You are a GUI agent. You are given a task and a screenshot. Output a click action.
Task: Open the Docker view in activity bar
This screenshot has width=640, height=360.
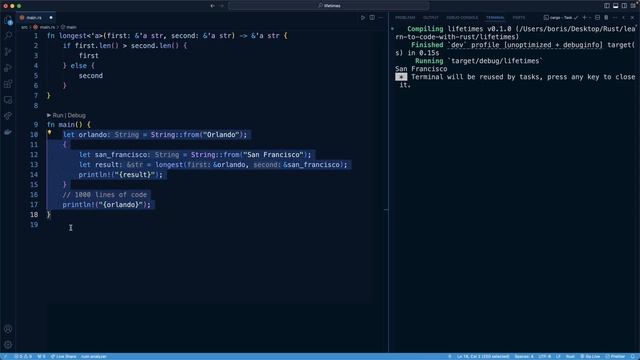point(8,132)
